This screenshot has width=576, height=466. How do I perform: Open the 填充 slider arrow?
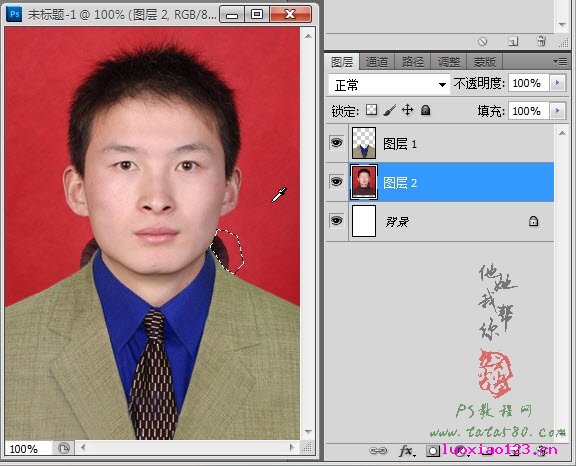click(x=557, y=111)
